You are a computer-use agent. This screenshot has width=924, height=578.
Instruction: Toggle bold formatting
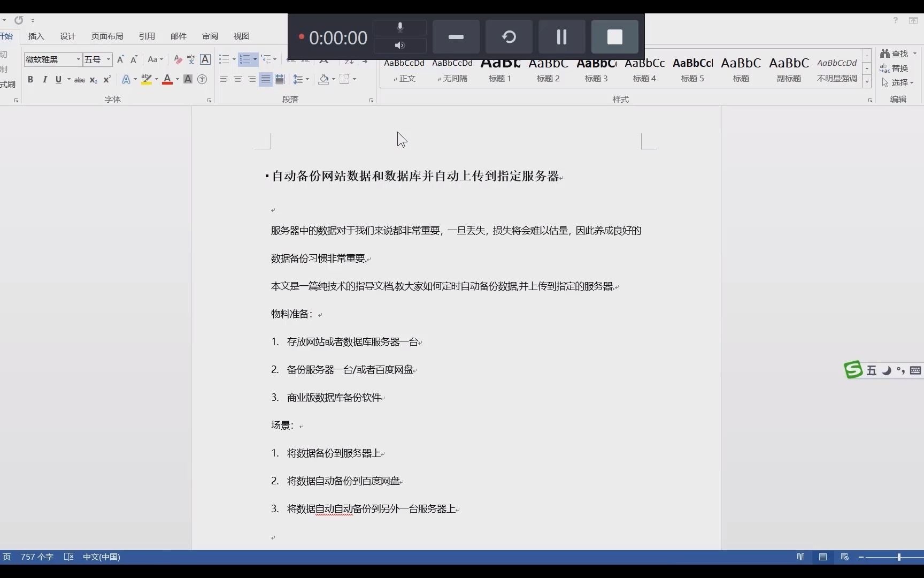(30, 79)
